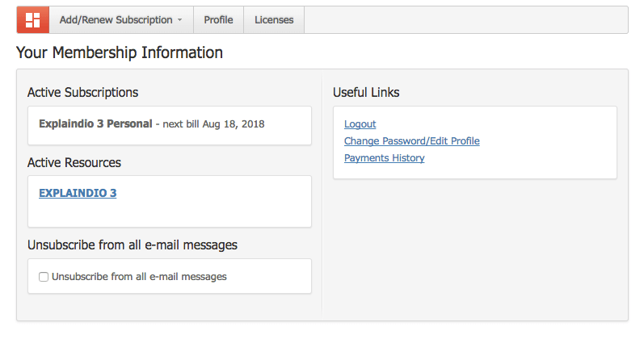Viewport: 644px width, 339px height.
Task: Click the Useful Links heading
Action: (x=366, y=92)
